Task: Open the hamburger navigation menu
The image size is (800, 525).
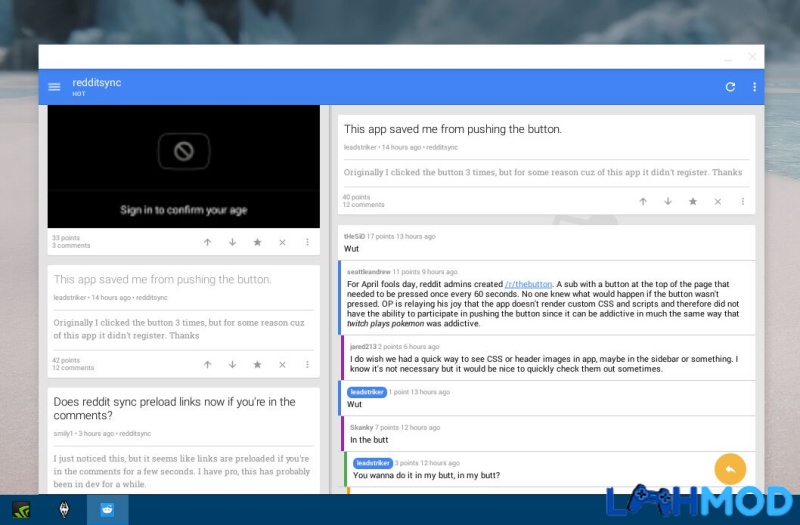Action: [54, 87]
